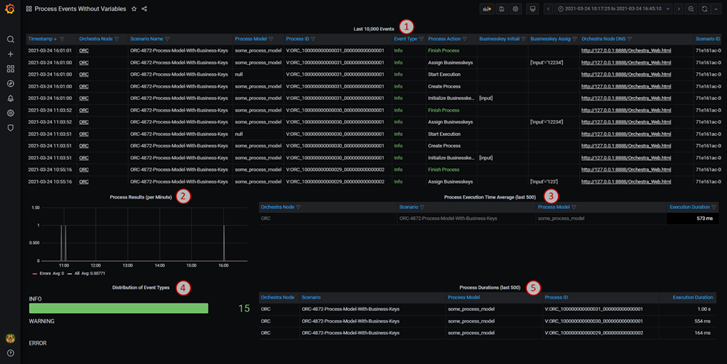Open the Help question mark icon
Viewport: 727px width, 364px height.
click(x=10, y=353)
